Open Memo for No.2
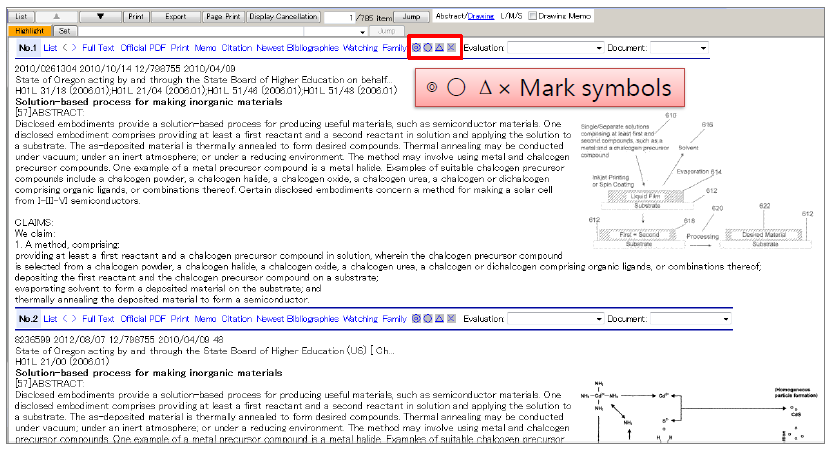838x453 pixels. [x=205, y=318]
